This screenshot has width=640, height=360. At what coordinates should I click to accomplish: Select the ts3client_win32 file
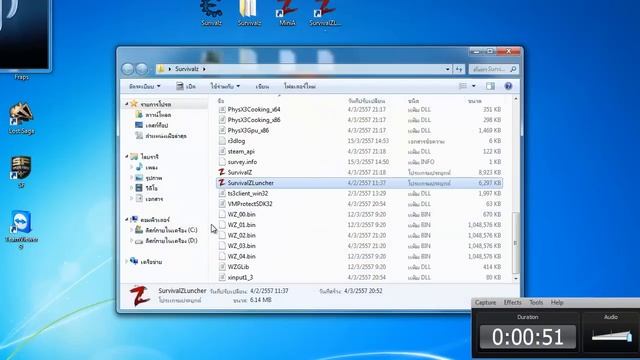359,193
